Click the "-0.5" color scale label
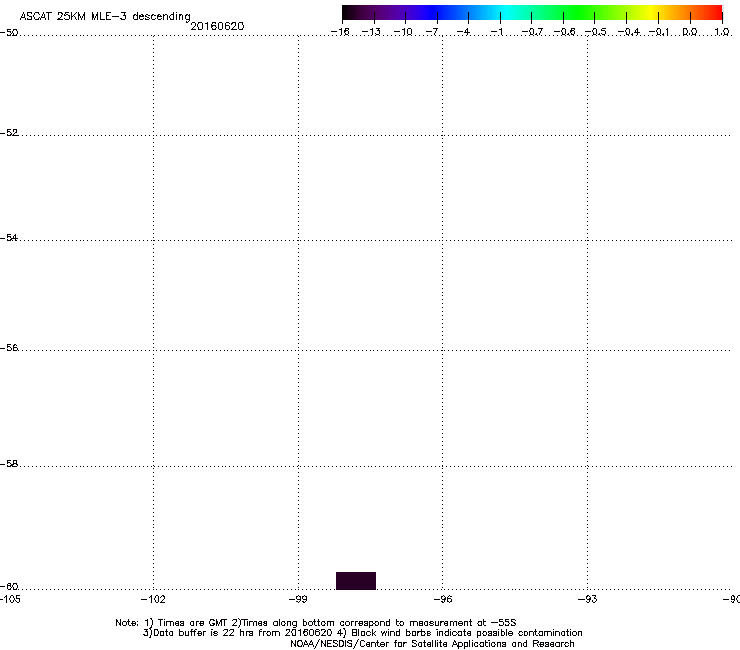Viewport: 740px width, 650px height. point(596,32)
